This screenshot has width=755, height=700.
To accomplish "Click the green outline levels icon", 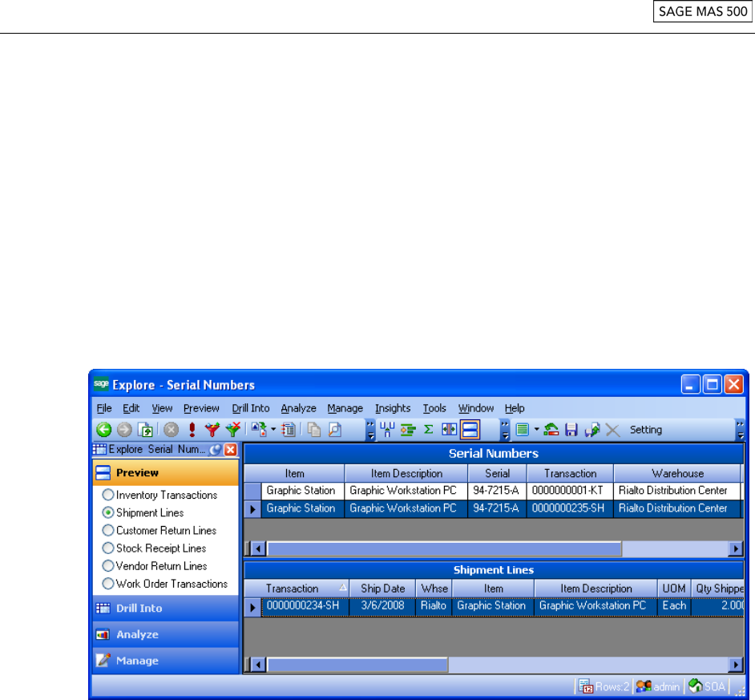I will pyautogui.click(x=408, y=429).
